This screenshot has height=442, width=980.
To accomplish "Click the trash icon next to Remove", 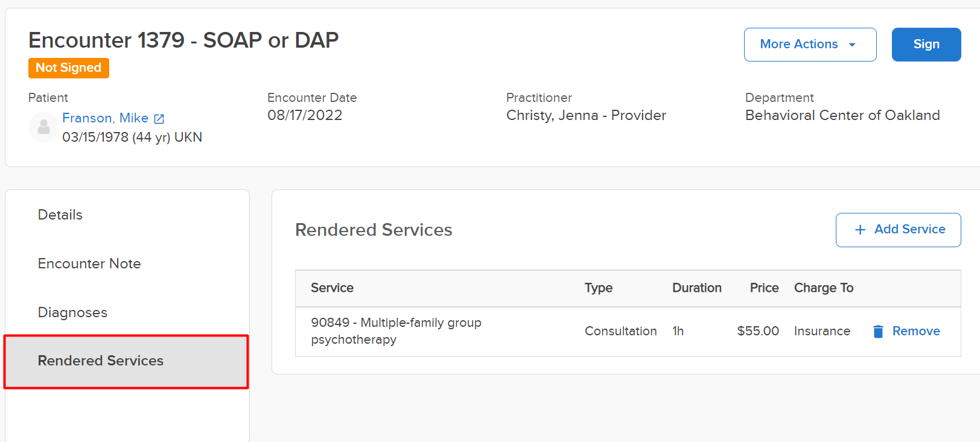I will tap(878, 331).
